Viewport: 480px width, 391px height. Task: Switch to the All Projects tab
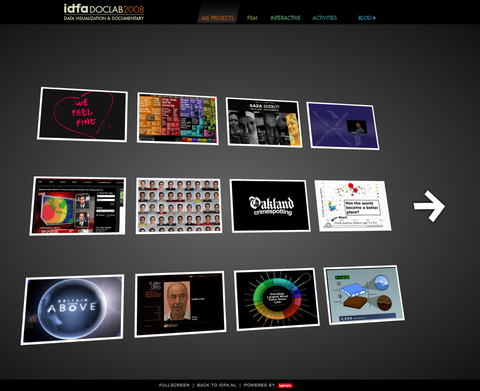(218, 18)
